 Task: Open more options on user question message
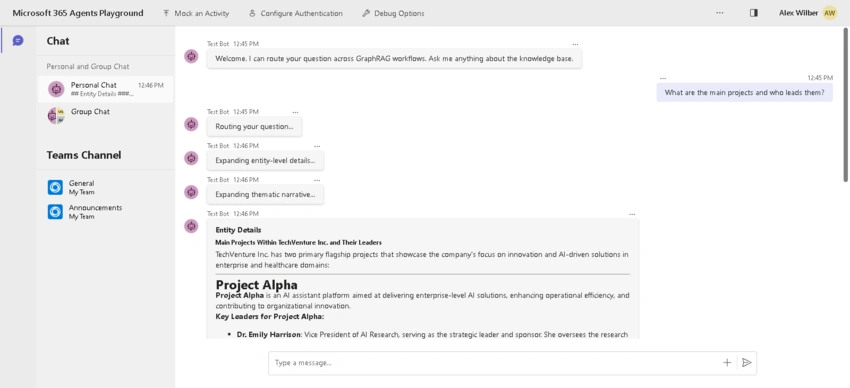click(662, 78)
